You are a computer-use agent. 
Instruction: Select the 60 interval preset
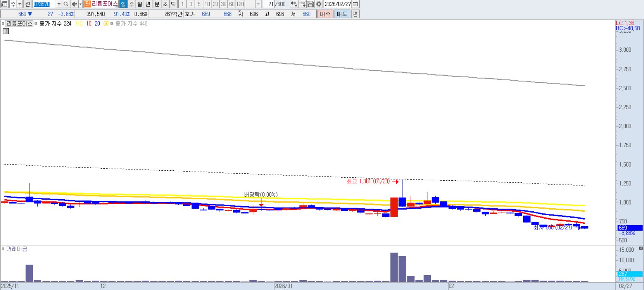(x=232, y=4)
